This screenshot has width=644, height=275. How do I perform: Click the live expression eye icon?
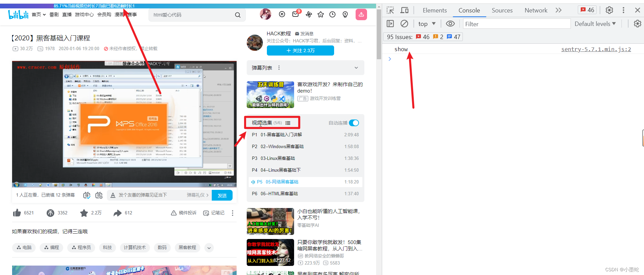450,24
